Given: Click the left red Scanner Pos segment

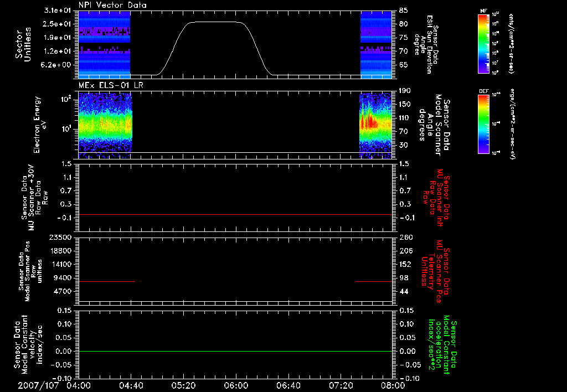Looking at the screenshot, I should [x=107, y=281].
